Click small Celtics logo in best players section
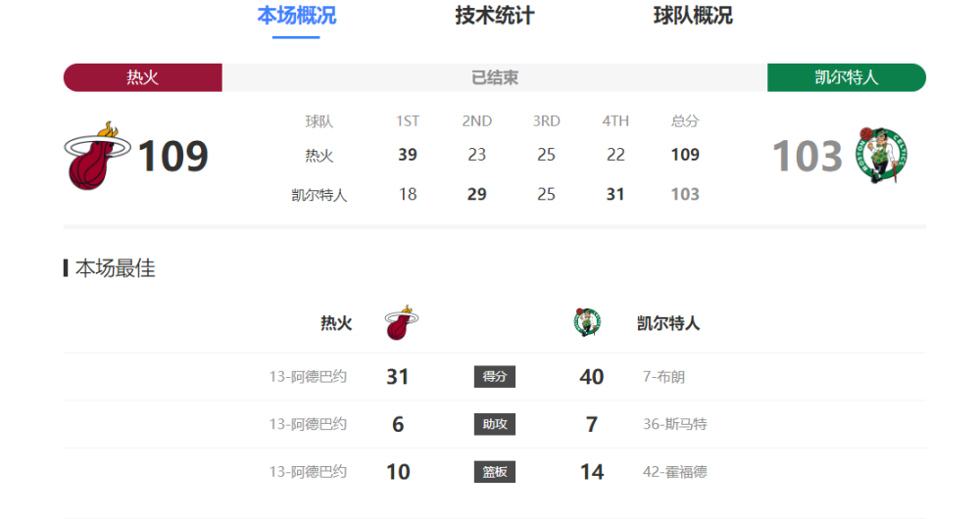This screenshot has width=980, height=519. tap(587, 322)
